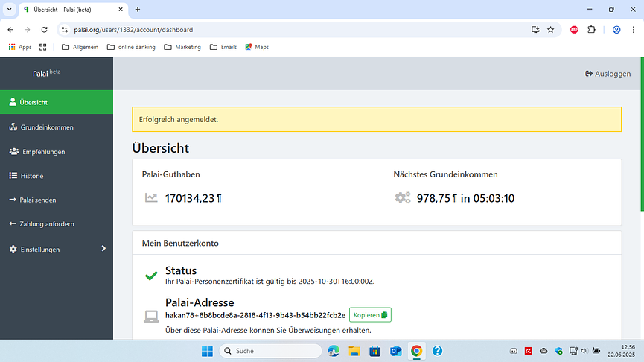Click the OneDrive cloud tray icon
The height and width of the screenshot is (362, 644).
pyautogui.click(x=543, y=351)
